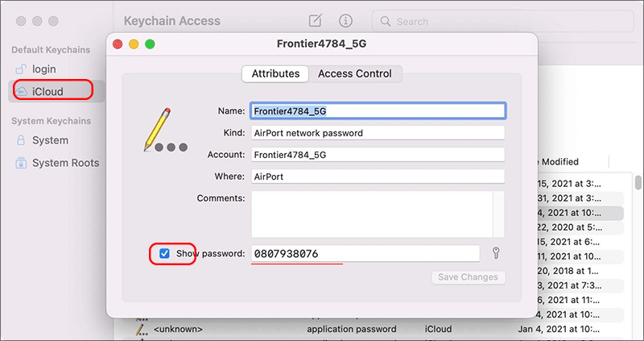Uncheck the Show password checkbox
644x341 pixels.
(x=164, y=253)
